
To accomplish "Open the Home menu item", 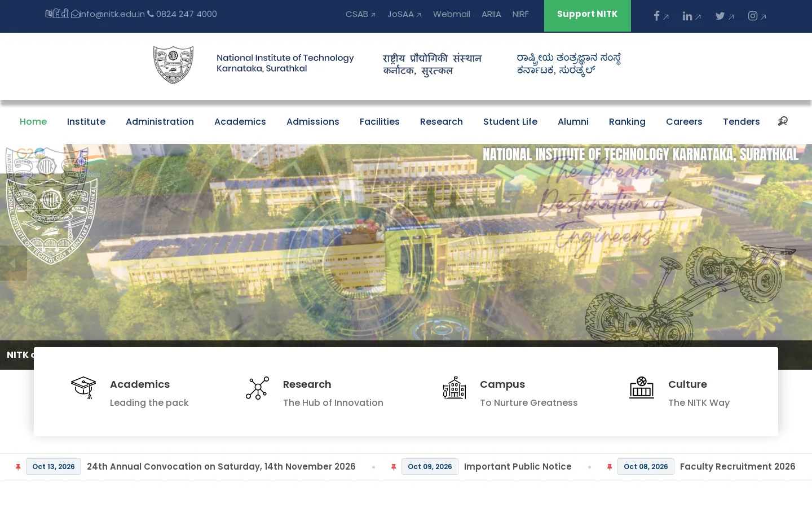I will point(33,121).
